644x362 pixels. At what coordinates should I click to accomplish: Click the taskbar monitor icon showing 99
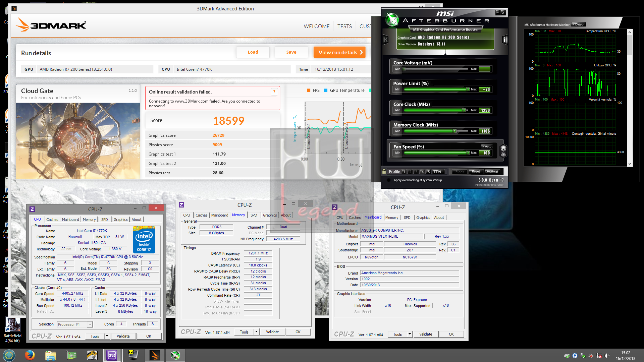[133, 355]
